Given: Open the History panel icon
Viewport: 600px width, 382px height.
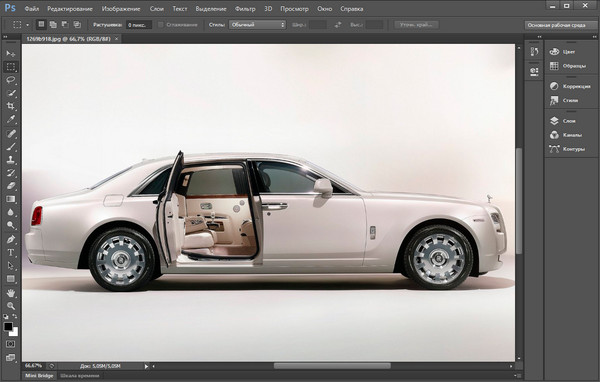Looking at the screenshot, I should pos(535,52).
